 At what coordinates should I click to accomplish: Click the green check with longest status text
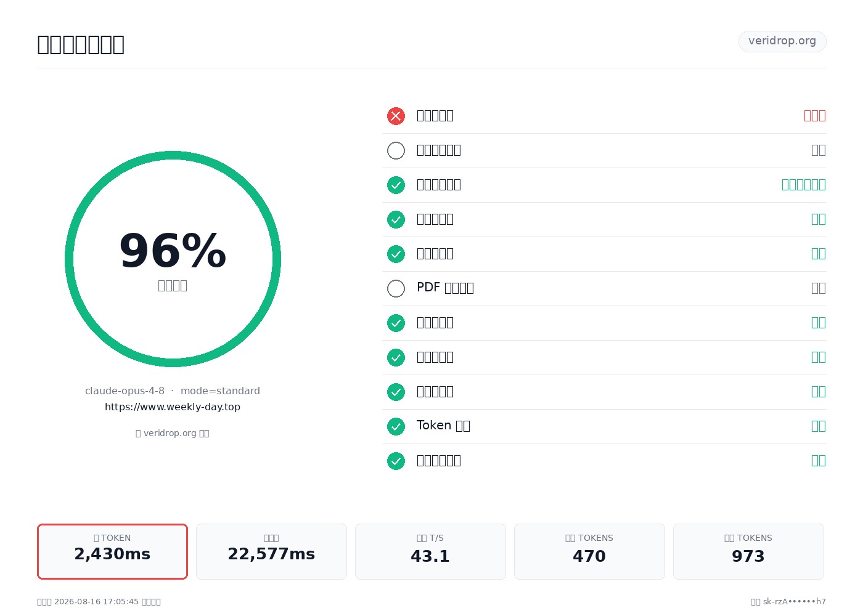[x=396, y=185]
